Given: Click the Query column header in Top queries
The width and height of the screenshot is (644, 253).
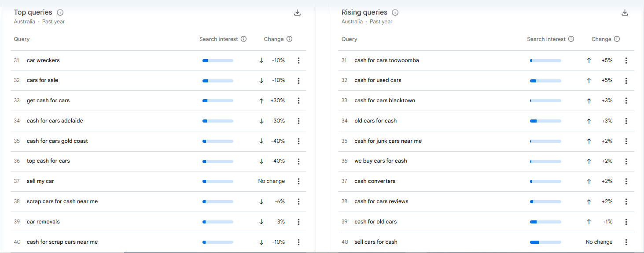Looking at the screenshot, I should coord(22,39).
